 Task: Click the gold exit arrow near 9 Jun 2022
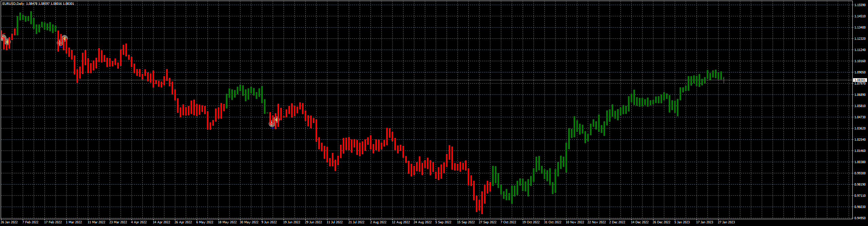pos(276,120)
